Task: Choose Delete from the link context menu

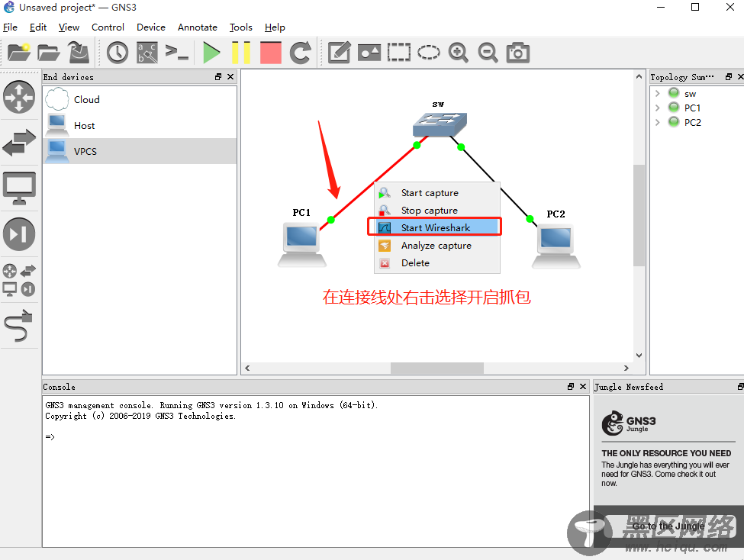Action: (437, 263)
